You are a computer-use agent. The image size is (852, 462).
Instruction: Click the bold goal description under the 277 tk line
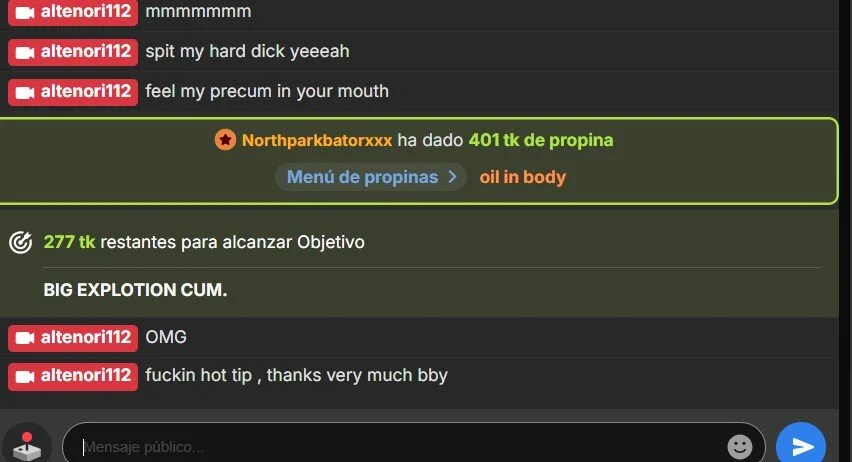point(135,290)
